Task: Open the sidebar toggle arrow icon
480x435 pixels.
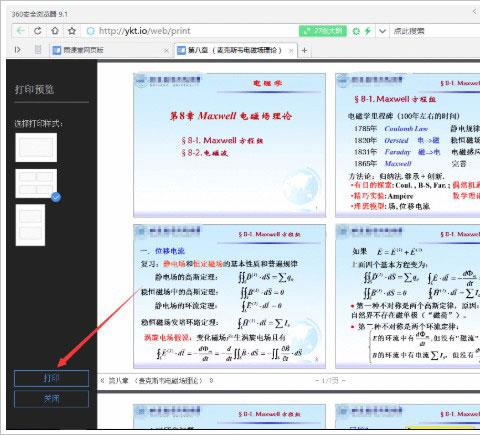Action: (17, 50)
